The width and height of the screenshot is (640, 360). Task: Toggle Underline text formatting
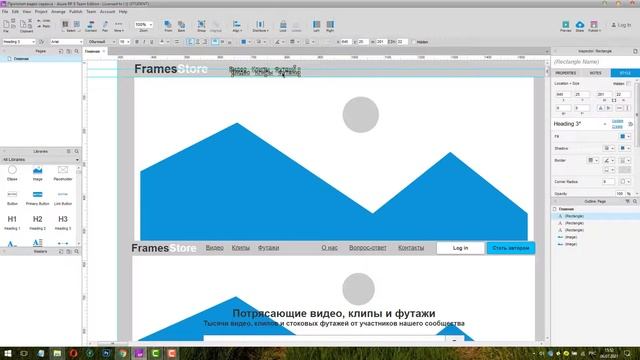point(151,42)
